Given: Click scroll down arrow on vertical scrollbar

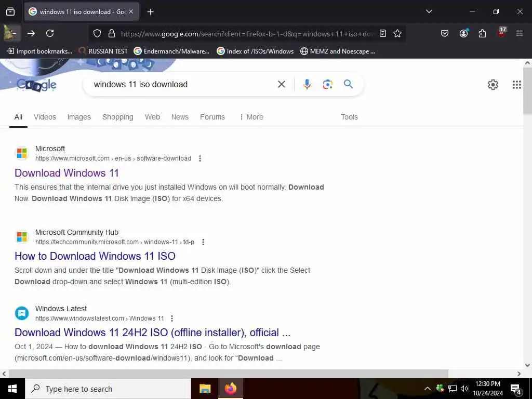Looking at the screenshot, I should 528,365.
